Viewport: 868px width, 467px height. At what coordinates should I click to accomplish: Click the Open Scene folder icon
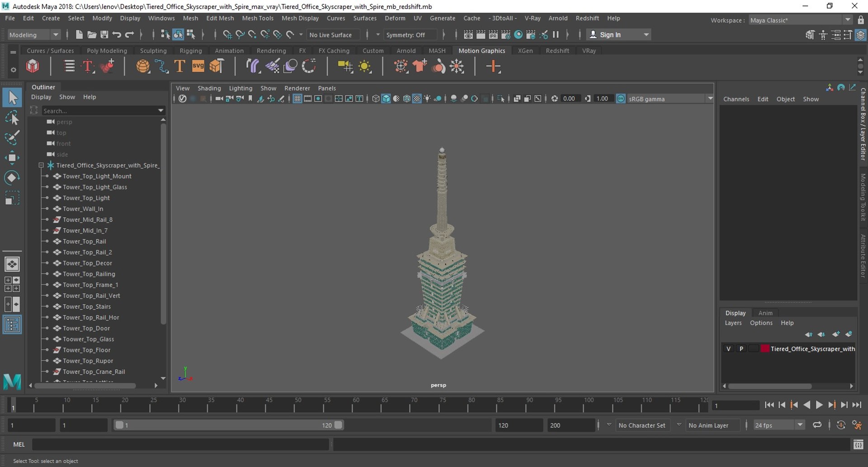point(92,35)
